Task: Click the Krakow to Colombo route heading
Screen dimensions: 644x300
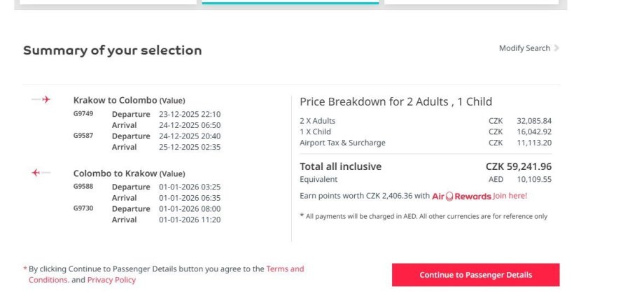Action: pyautogui.click(x=115, y=100)
